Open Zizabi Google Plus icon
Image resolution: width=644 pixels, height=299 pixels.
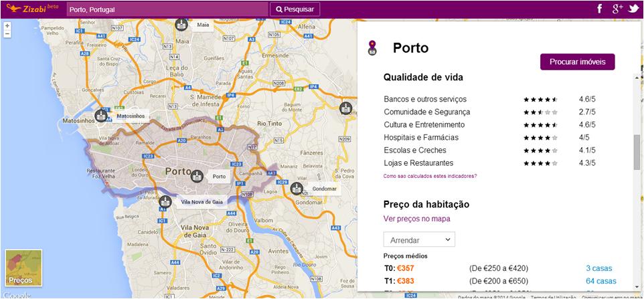pos(618,9)
